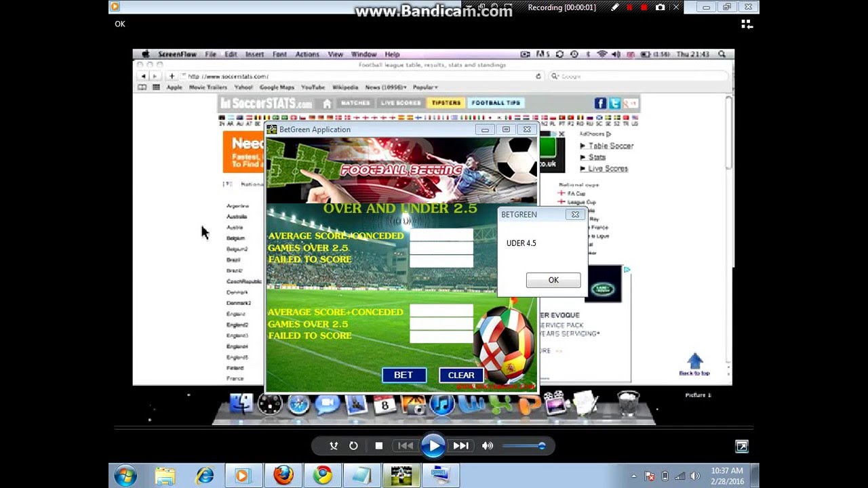Click the Google Maps bookmark
868x488 pixels.
pos(277,87)
